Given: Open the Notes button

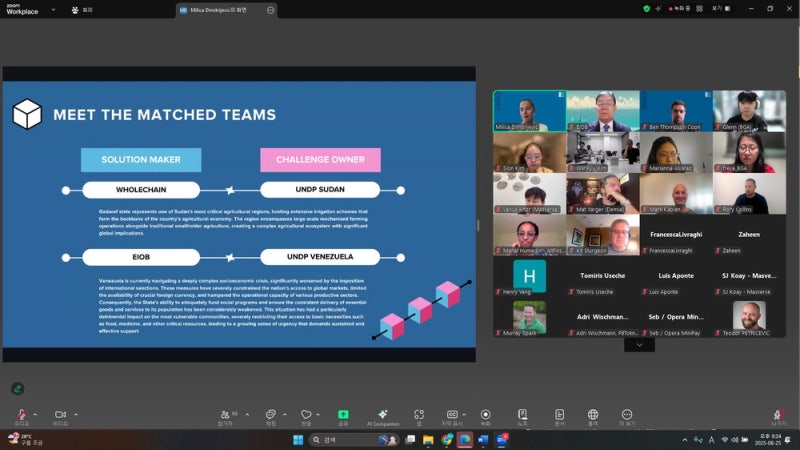Looking at the screenshot, I should (x=522, y=417).
